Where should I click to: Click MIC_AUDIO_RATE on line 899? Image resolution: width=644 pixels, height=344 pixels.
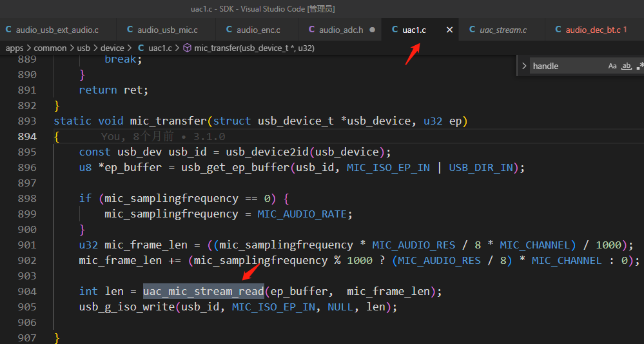[302, 214]
